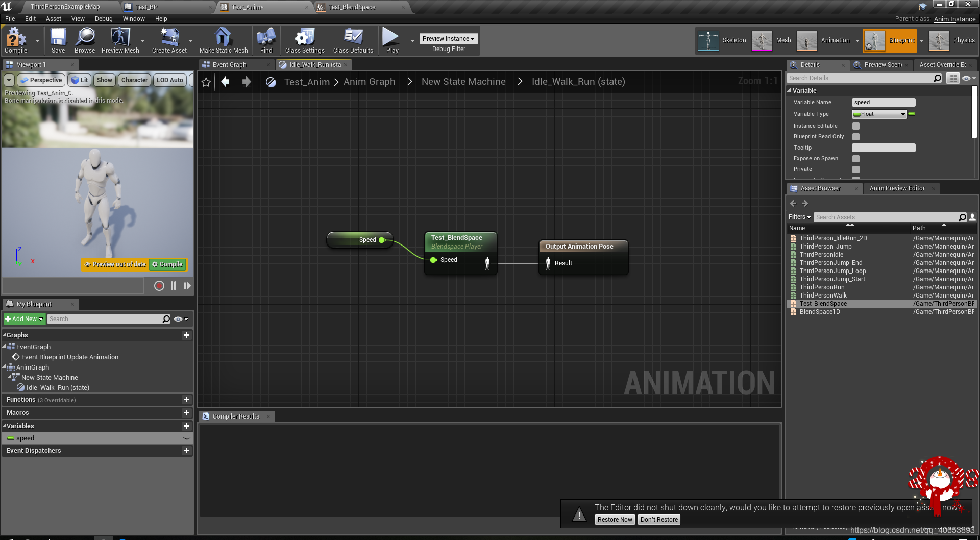Viewport: 980px width, 540px height.
Task: Add a new graph with plus icon
Action: 186,335
